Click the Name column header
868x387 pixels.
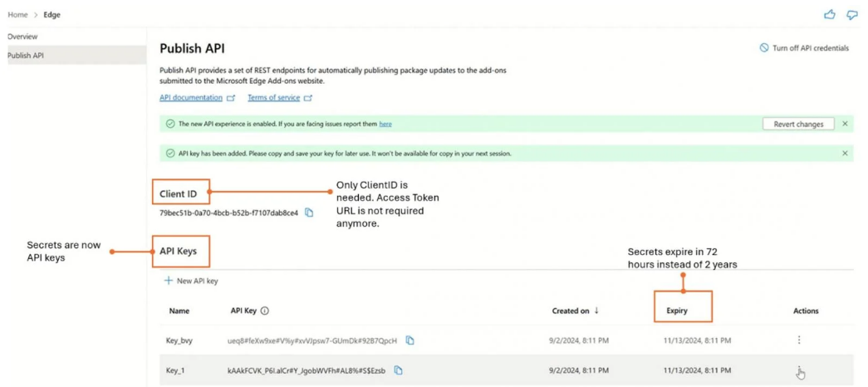click(179, 311)
